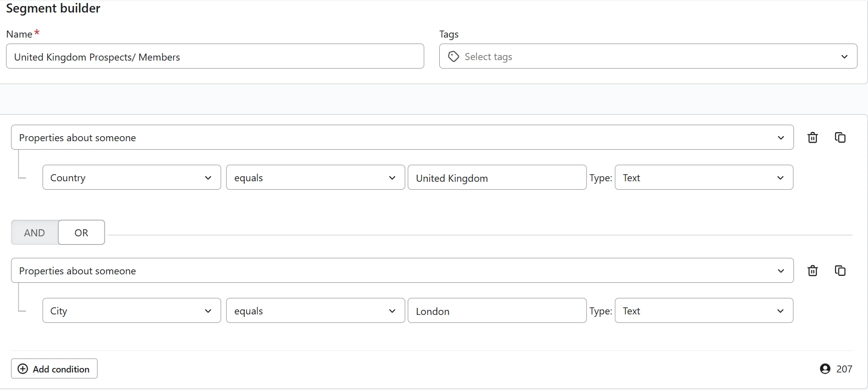Edit the United Kingdom value field
The image size is (868, 390).
pyautogui.click(x=497, y=178)
